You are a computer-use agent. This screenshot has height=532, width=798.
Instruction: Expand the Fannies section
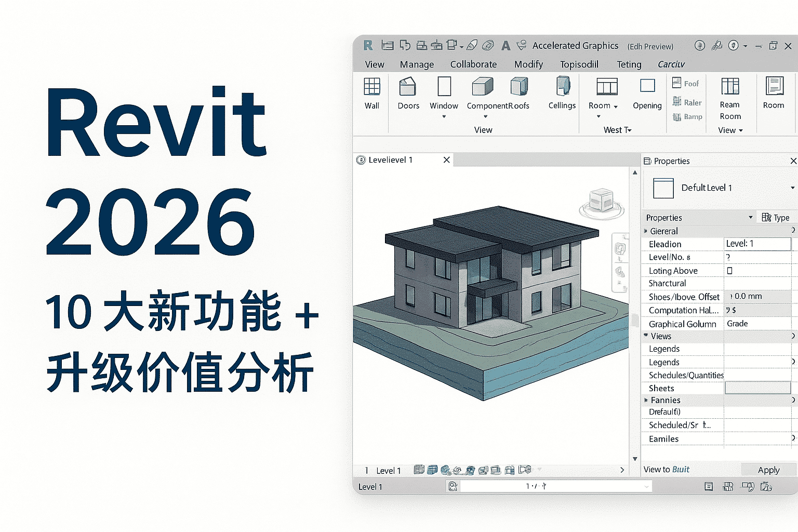click(x=646, y=400)
